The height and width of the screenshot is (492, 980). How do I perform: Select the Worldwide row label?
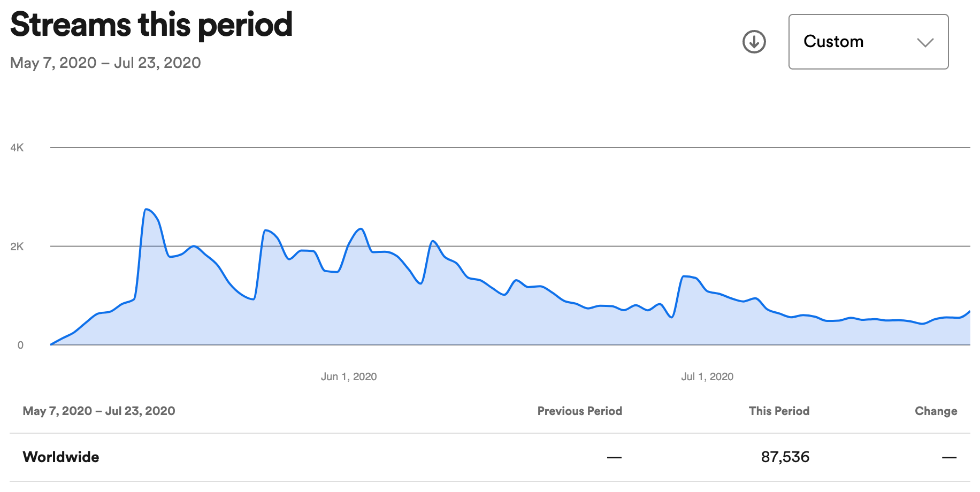61,457
